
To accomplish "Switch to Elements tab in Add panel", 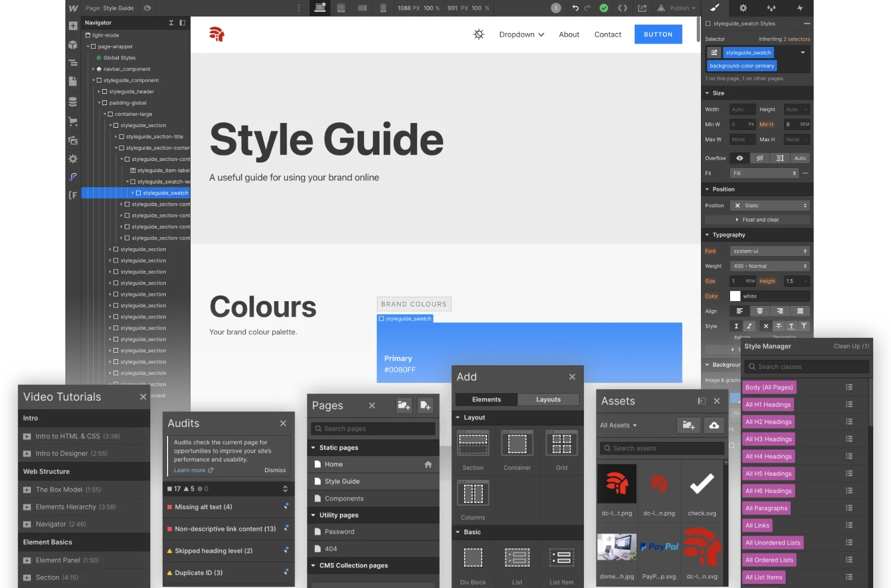I will [x=486, y=400].
